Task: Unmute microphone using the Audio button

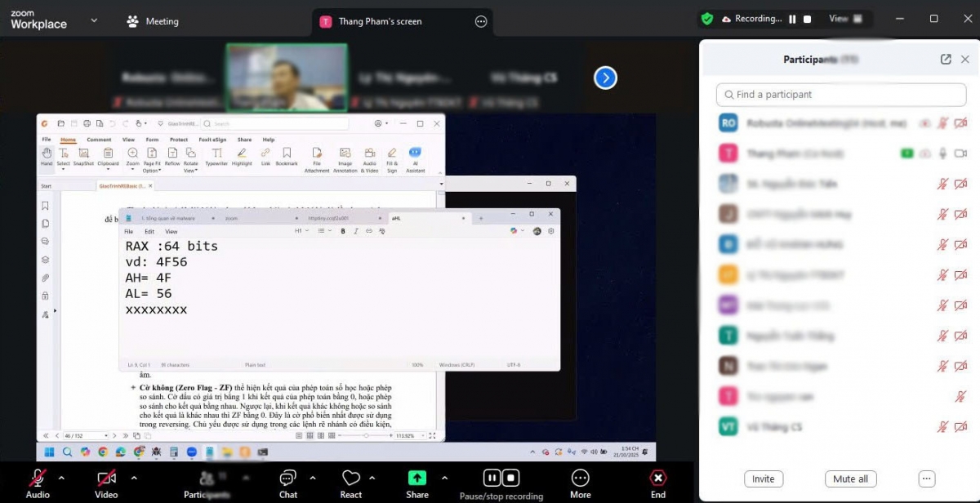Action: click(38, 483)
